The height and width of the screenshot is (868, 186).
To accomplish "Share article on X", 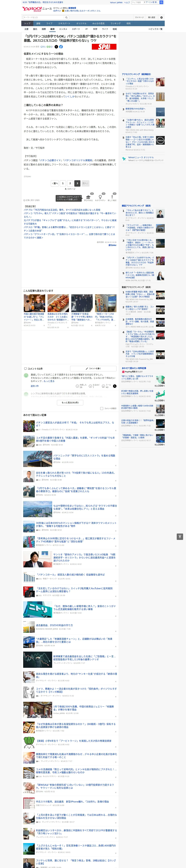I will 56,47.
